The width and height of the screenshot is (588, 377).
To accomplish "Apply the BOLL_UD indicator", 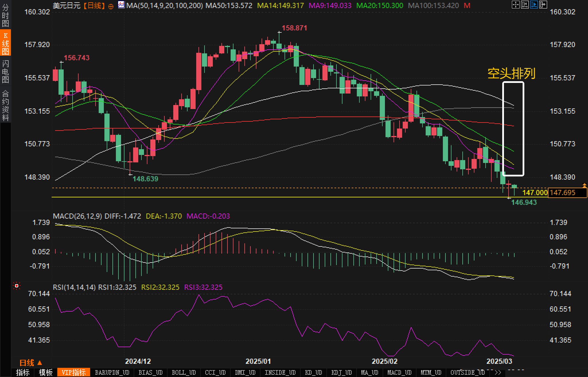I will 184,372.
